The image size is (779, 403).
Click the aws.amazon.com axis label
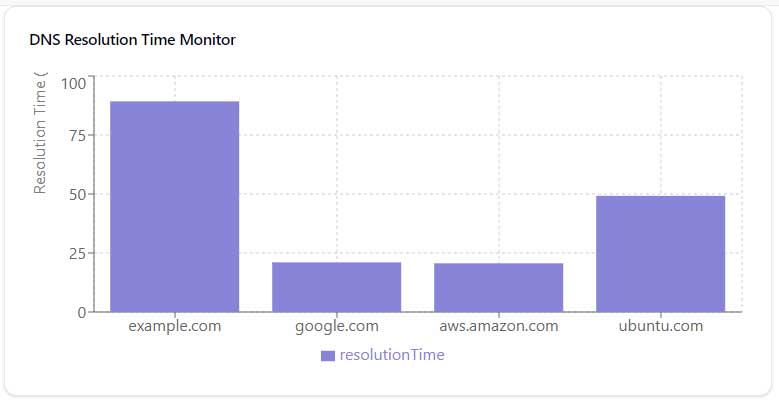498,326
